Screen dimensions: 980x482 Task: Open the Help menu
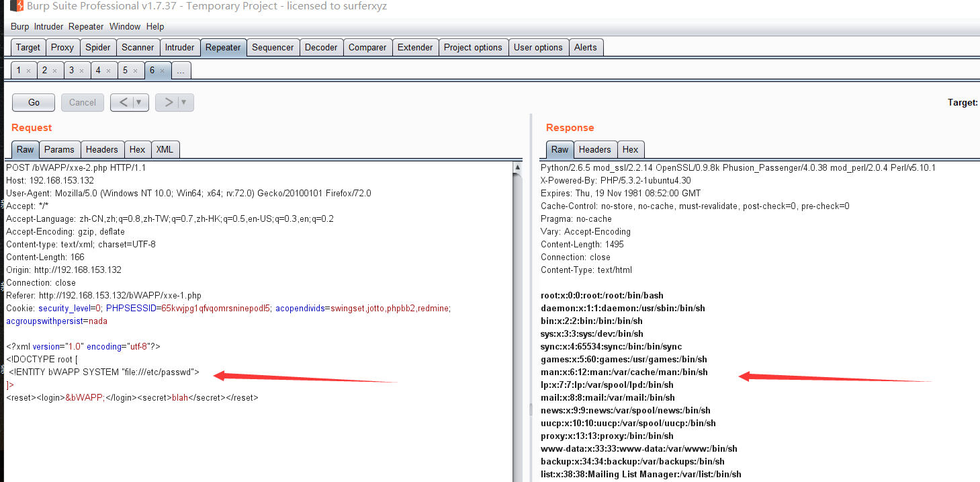[155, 27]
